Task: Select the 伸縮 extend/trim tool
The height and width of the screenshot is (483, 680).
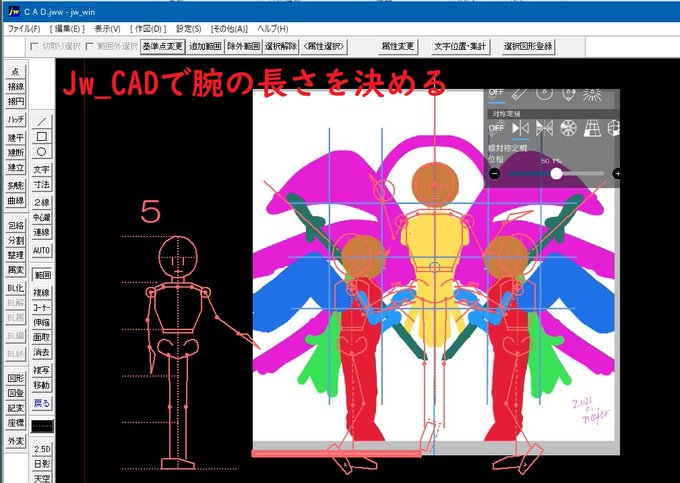Action: point(42,322)
